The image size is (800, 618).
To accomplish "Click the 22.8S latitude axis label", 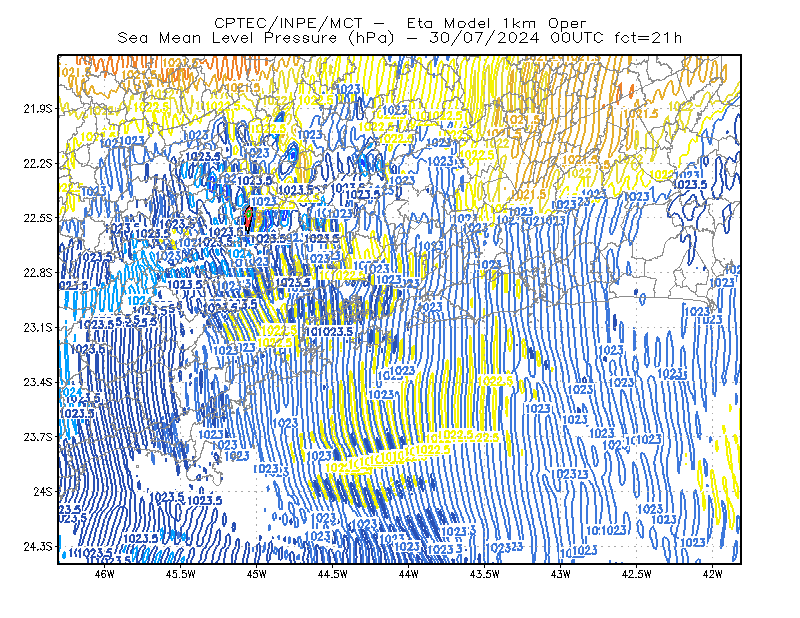I will [38, 273].
